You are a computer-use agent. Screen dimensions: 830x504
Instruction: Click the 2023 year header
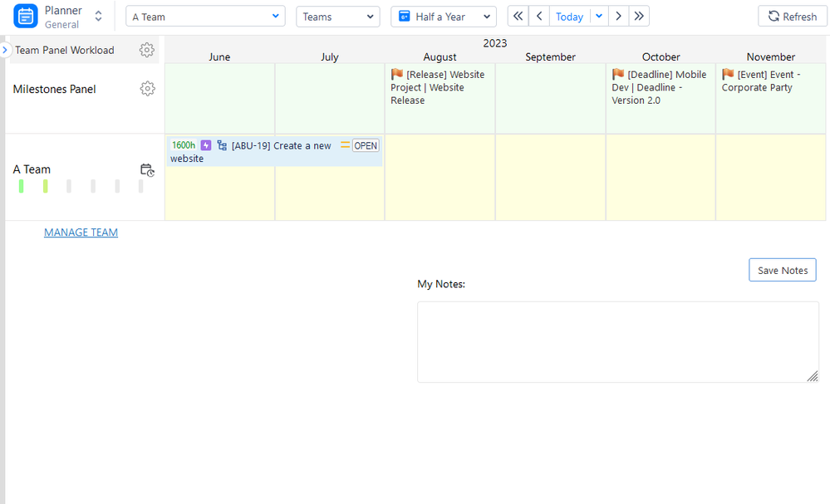tap(495, 43)
